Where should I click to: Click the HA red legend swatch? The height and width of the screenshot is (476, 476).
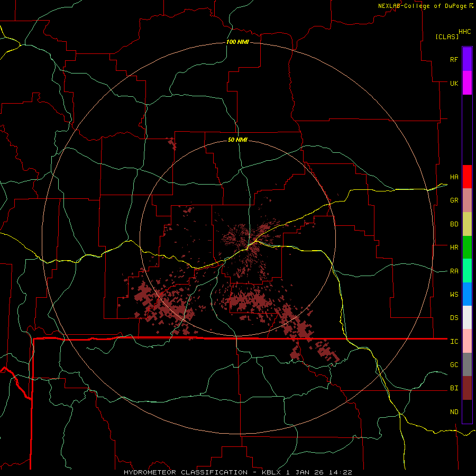pyautogui.click(x=467, y=177)
